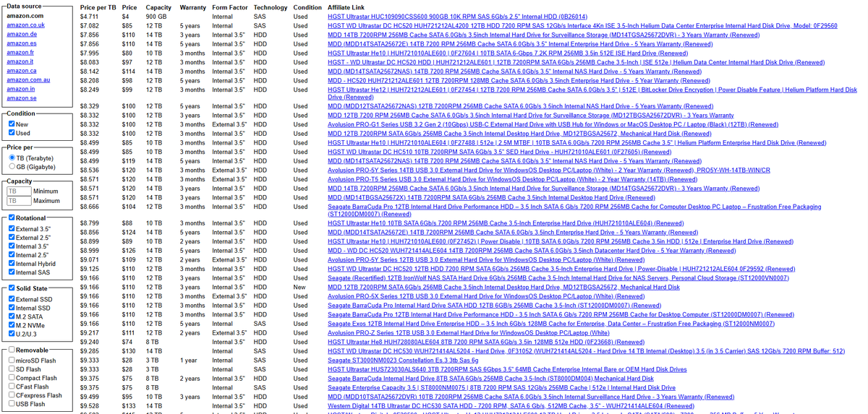Check the CFast Flash checkbox
This screenshot has height=414, width=868.
(x=12, y=387)
